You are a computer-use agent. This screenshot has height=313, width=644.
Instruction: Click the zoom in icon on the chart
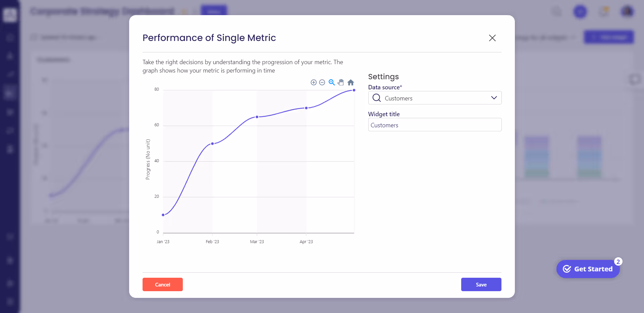(x=314, y=82)
